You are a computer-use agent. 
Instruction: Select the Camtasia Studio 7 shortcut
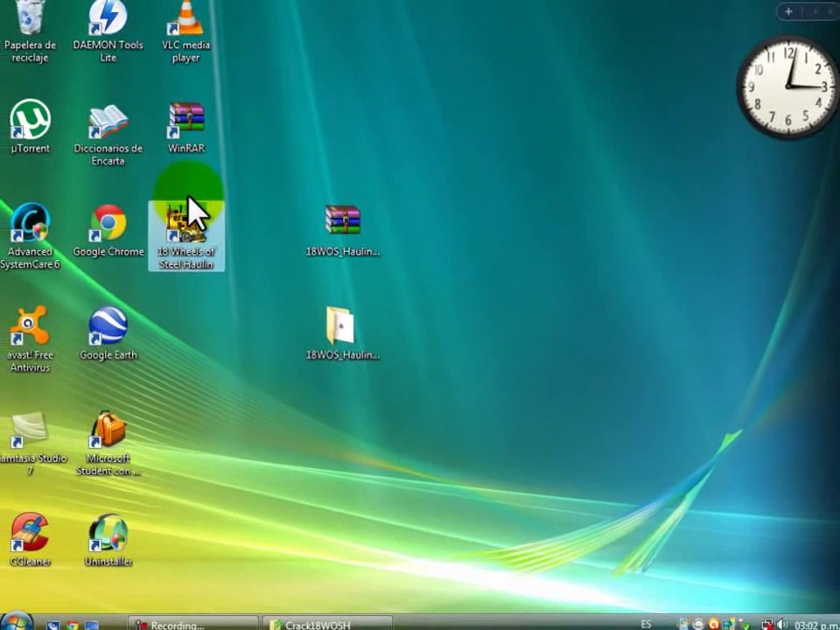[32, 444]
